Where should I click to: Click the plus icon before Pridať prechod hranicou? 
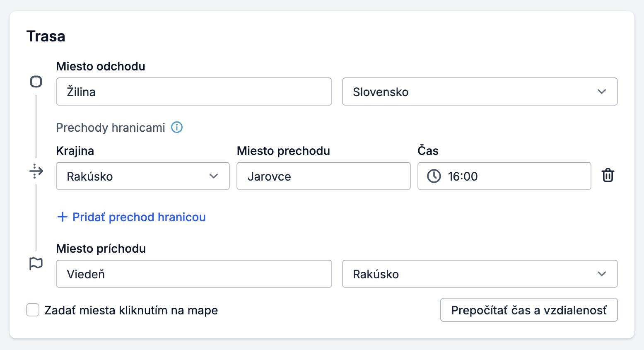coord(62,217)
